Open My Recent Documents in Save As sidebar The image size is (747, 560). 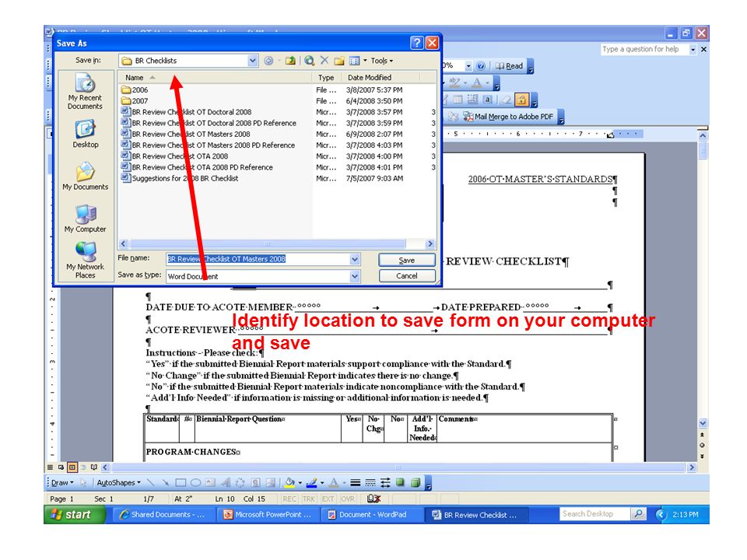[x=86, y=92]
